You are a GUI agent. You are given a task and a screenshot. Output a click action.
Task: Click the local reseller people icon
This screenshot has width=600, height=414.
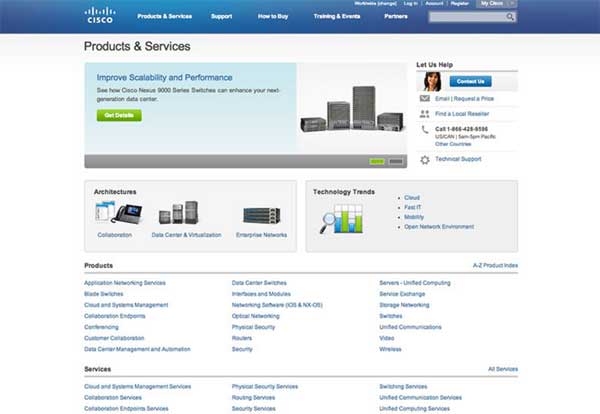[425, 114]
